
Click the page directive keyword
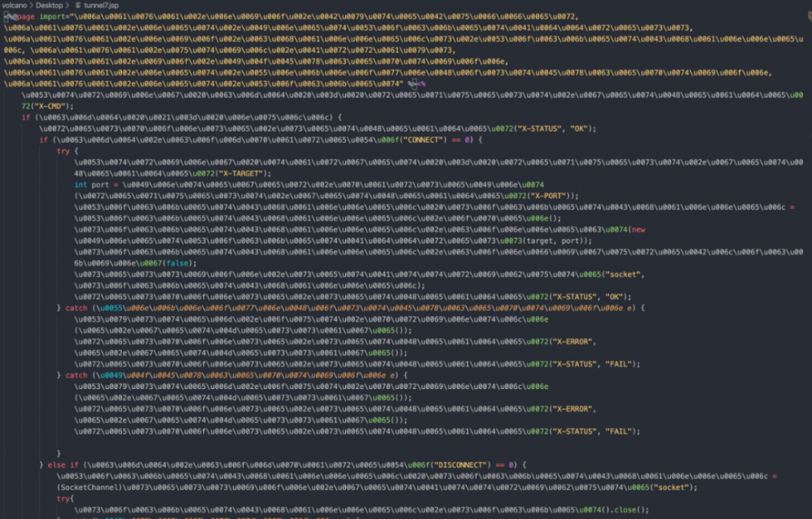click(x=25, y=16)
